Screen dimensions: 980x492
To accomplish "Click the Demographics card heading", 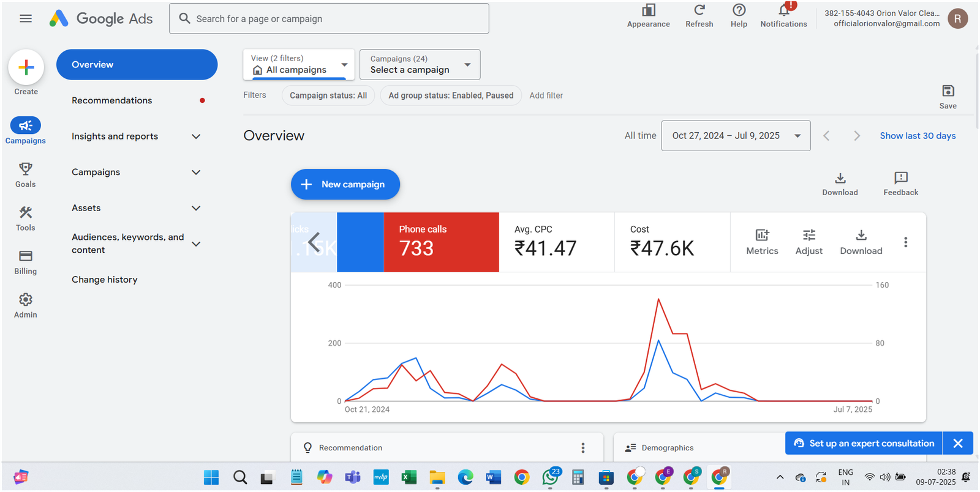I will pos(667,448).
